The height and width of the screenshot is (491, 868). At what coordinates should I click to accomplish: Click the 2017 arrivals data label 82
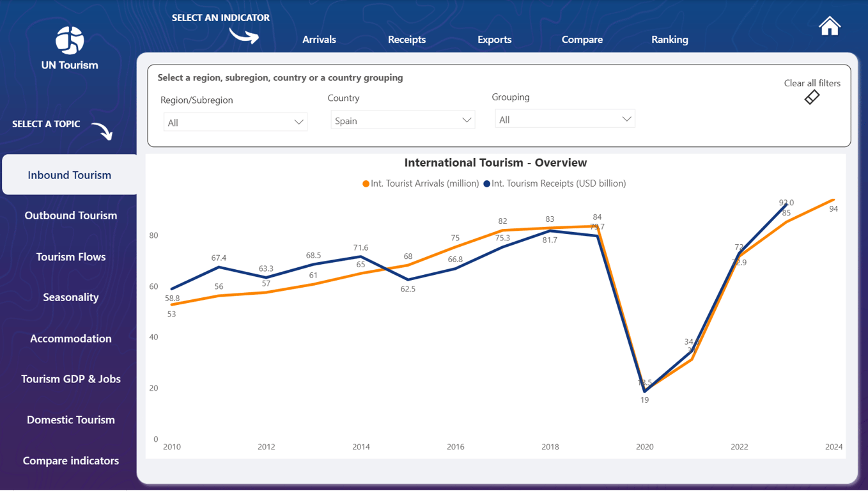tap(502, 221)
